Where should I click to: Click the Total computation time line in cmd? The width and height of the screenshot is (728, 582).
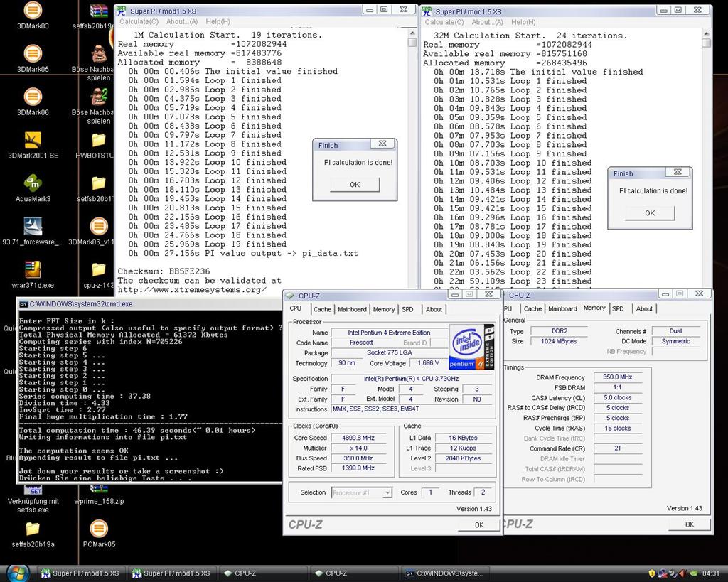[x=137, y=430]
